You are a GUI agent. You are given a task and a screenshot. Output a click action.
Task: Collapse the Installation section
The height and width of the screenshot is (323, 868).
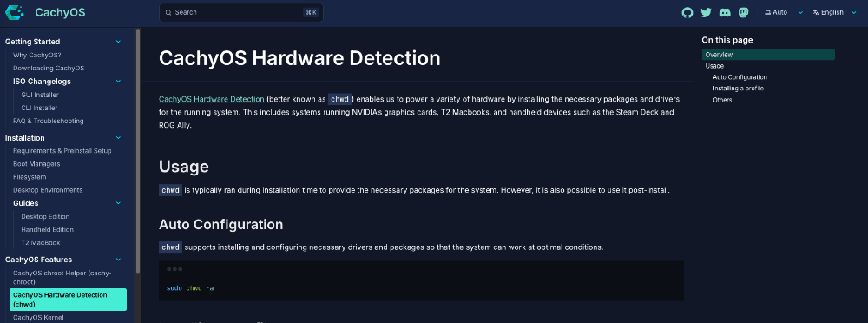118,138
